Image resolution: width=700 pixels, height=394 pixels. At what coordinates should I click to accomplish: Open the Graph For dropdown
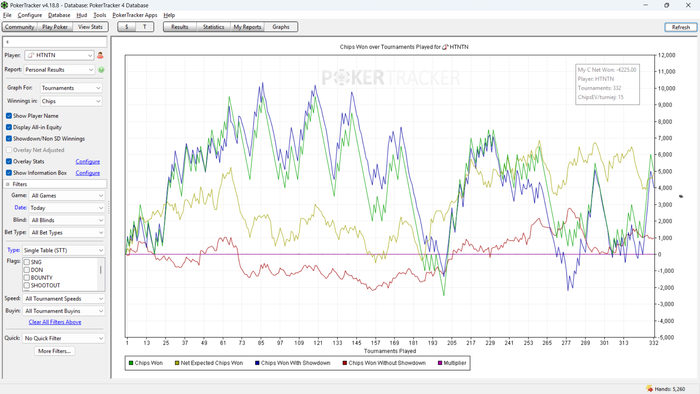point(71,88)
